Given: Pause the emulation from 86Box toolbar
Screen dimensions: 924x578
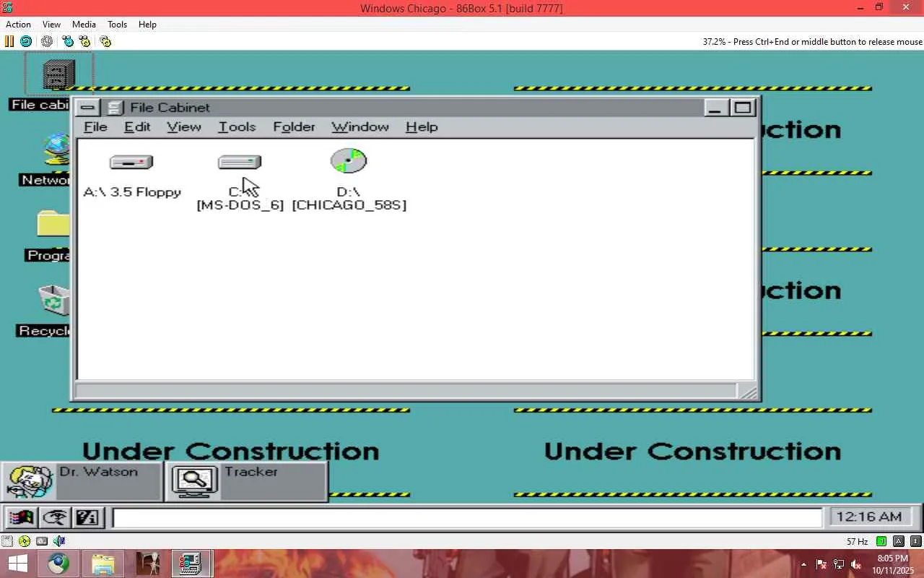Looking at the screenshot, I should (9, 41).
